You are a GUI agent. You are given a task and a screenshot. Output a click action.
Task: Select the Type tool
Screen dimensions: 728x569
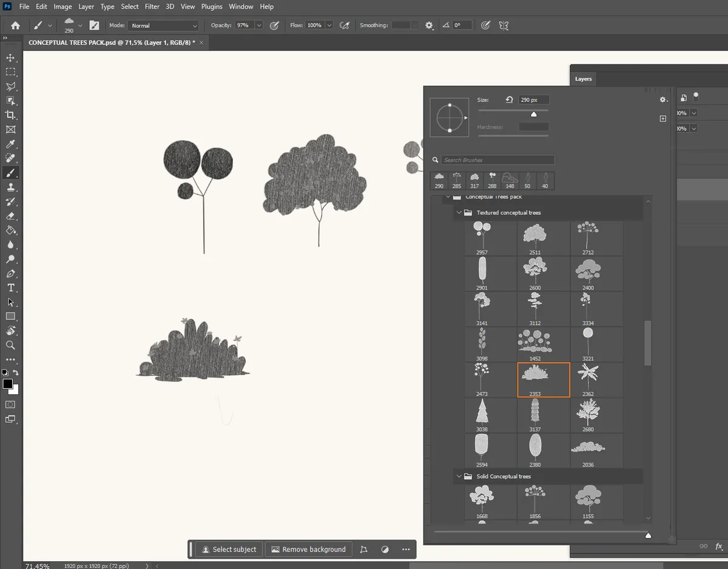[x=11, y=288]
